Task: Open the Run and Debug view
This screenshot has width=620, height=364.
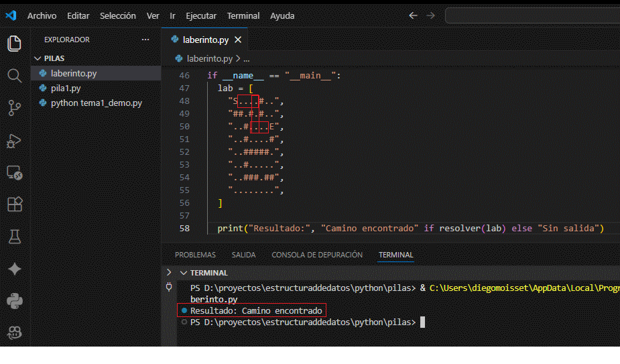Action: [14, 140]
